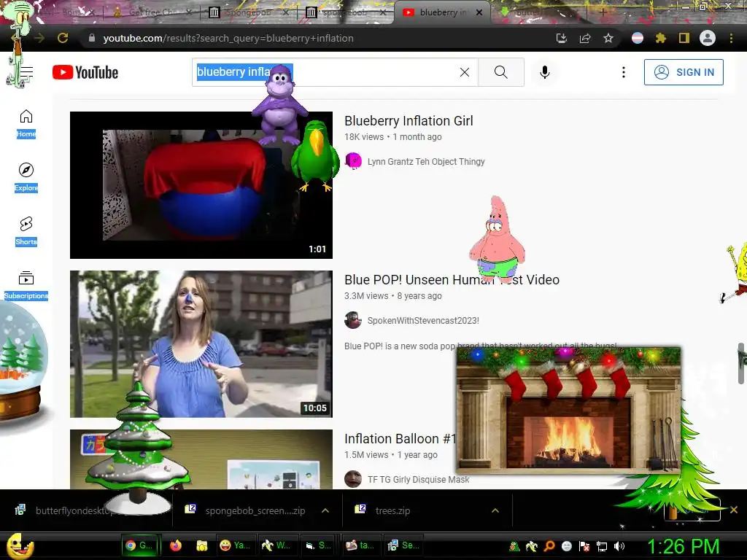Open Lynn Grantz Teh Object Thingy channel
The image size is (747, 560).
pyautogui.click(x=426, y=162)
